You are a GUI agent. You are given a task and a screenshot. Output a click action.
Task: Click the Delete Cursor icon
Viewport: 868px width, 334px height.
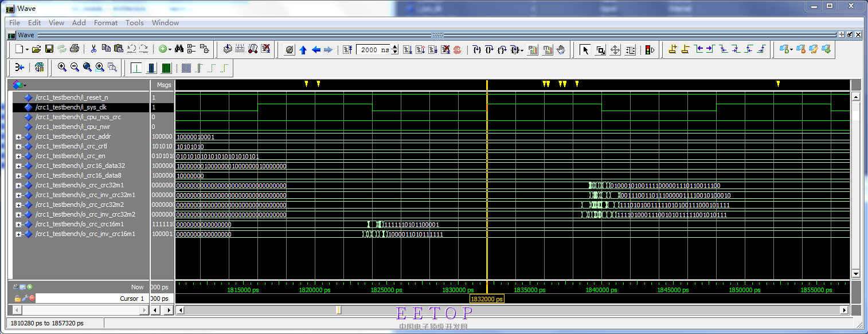click(x=685, y=49)
